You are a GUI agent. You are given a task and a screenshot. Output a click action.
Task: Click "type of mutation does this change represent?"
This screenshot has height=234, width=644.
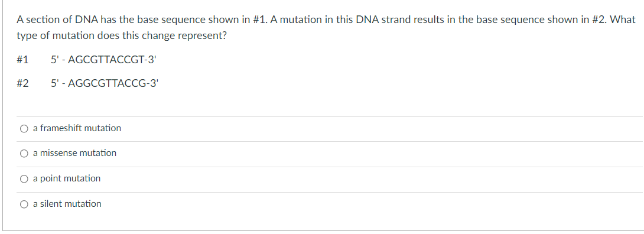[122, 35]
